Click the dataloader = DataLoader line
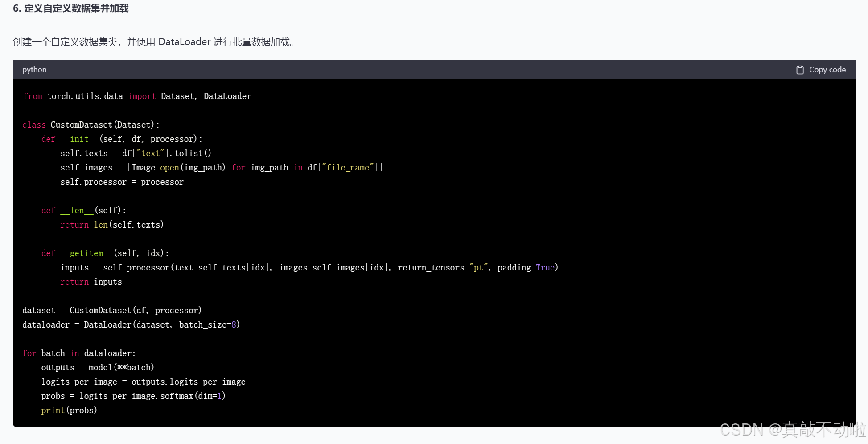The width and height of the screenshot is (868, 444). click(x=131, y=325)
